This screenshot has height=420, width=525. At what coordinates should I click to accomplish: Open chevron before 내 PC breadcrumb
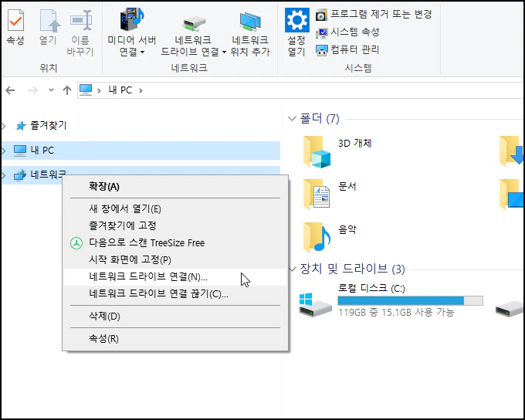point(99,90)
